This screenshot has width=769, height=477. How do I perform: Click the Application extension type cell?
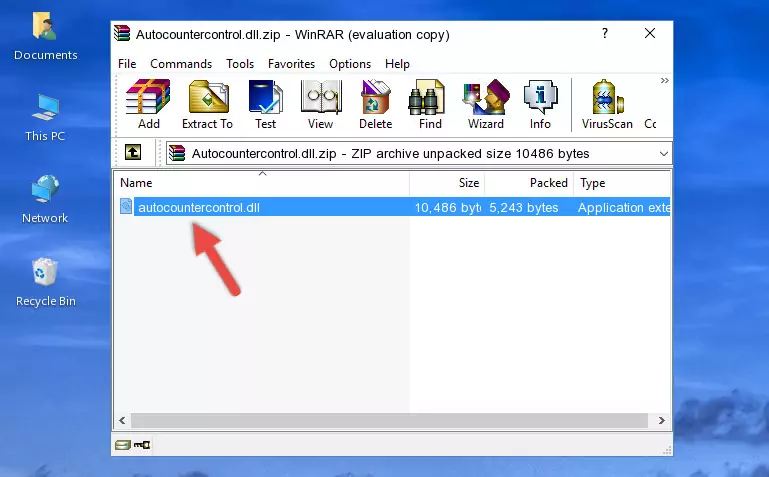click(x=623, y=207)
